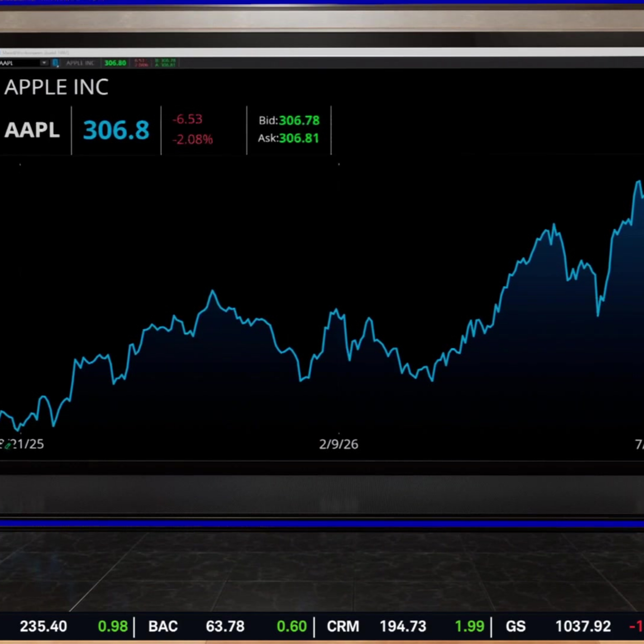
Task: Click the blue 306.8 last price
Action: coord(116,130)
